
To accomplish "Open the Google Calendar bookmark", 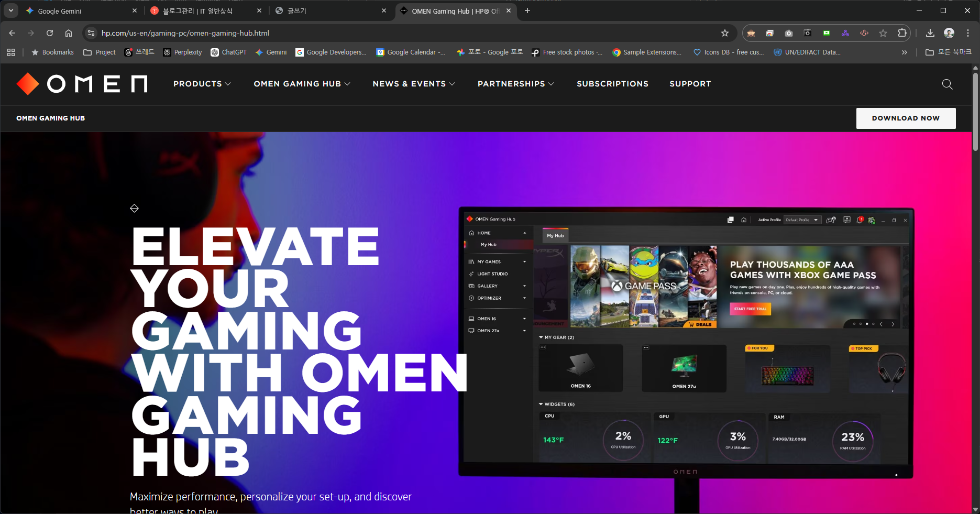I will coord(411,52).
